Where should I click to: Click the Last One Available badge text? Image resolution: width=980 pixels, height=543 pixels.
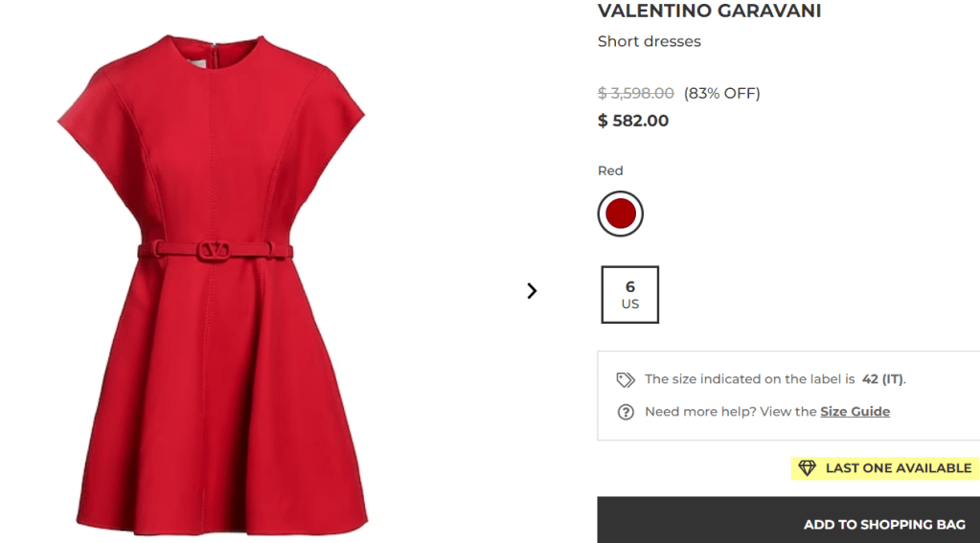[x=899, y=468]
